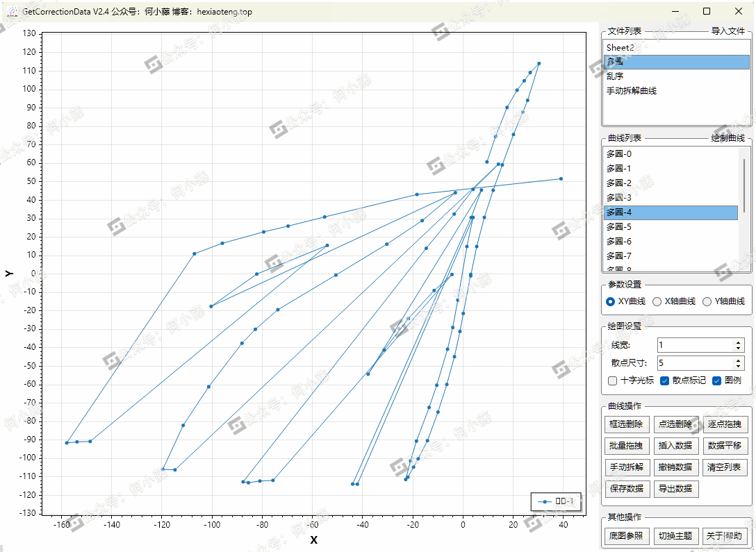This screenshot has width=756, height=552.
Task: Select Sheet2 in the file list
Action: pos(620,47)
